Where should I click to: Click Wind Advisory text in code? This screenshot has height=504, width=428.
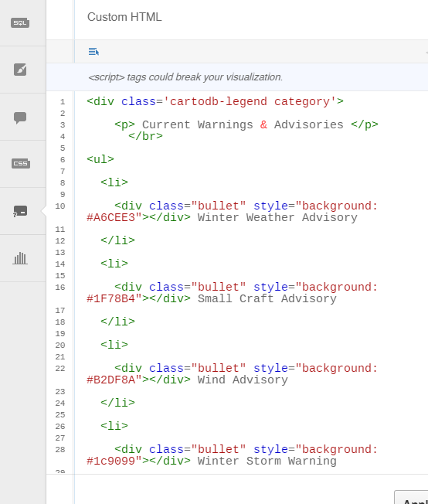coord(243,380)
